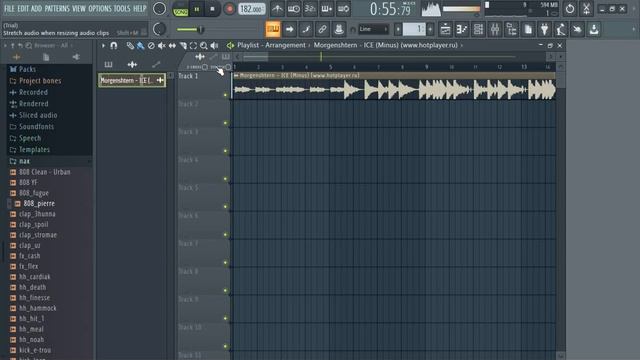This screenshot has height=360, width=640.
Task: Enable wait for input before playing
Action: (x=293, y=9)
